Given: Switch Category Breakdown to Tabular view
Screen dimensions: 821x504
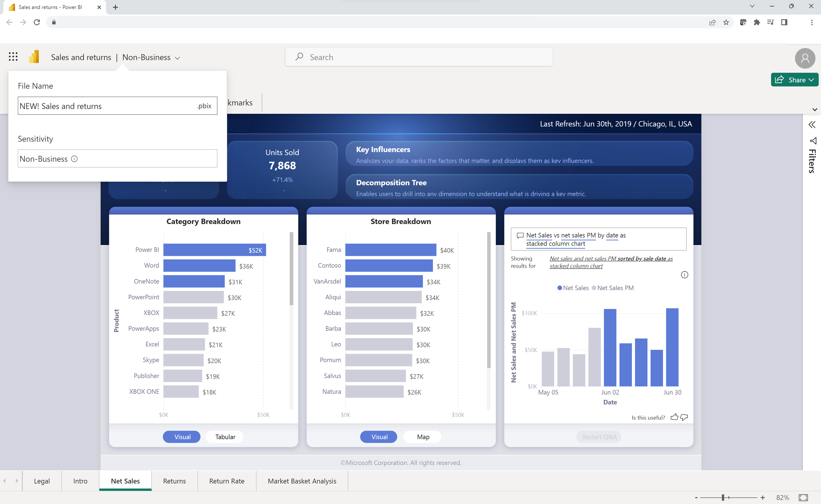Looking at the screenshot, I should pos(225,437).
